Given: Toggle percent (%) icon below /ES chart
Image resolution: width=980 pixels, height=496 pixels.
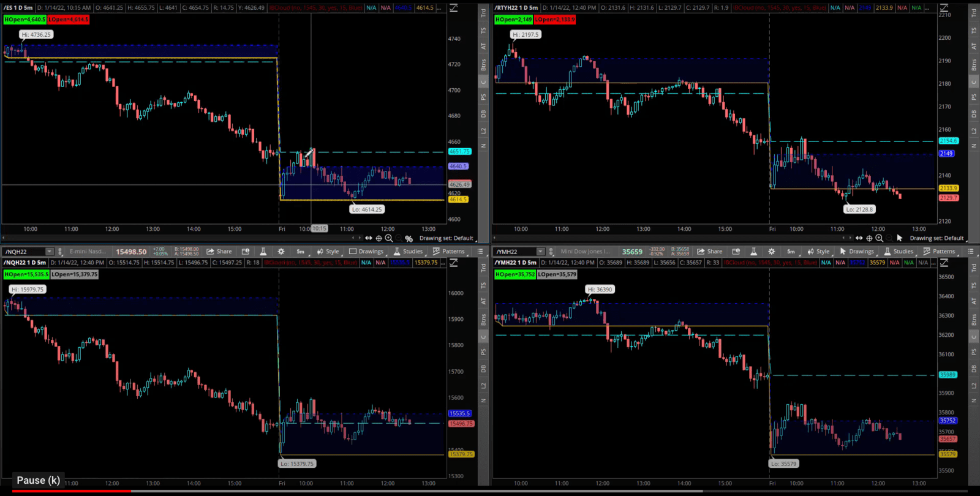Looking at the screenshot, I should tap(409, 239).
